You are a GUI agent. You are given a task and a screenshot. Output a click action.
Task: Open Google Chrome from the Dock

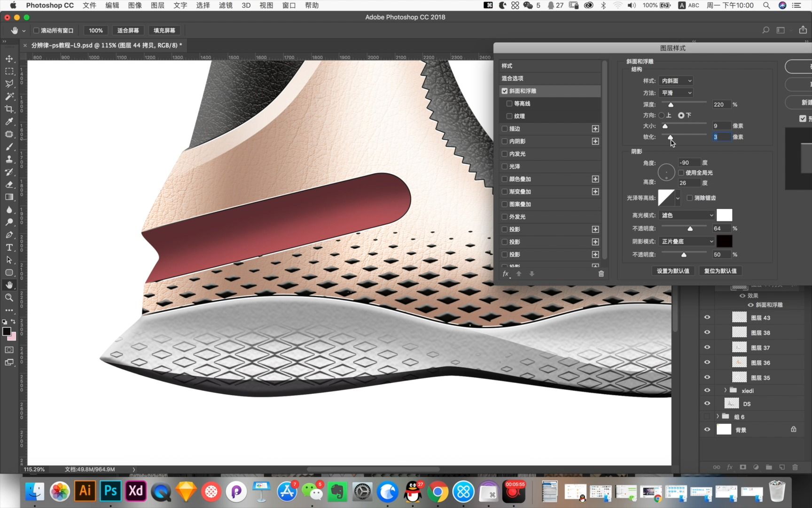point(438,492)
